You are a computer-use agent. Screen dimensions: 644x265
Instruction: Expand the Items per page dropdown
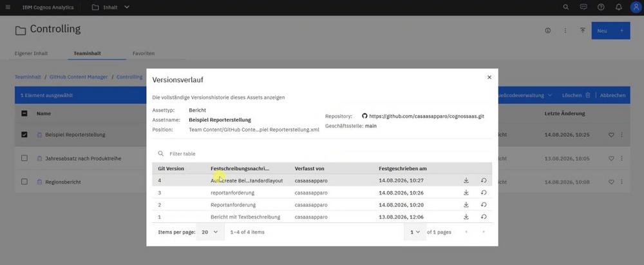(x=210, y=232)
